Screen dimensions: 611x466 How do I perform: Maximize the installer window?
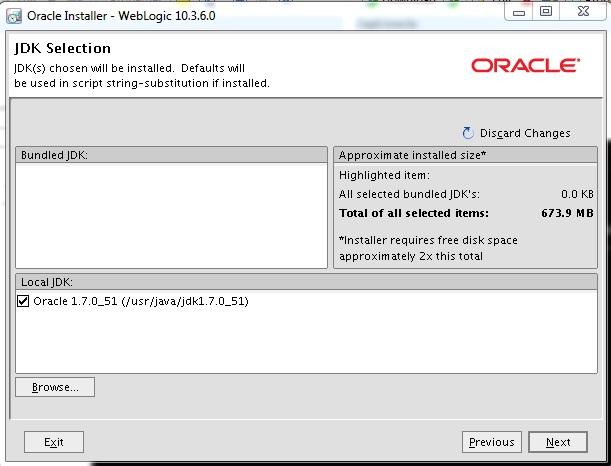pyautogui.click(x=545, y=11)
